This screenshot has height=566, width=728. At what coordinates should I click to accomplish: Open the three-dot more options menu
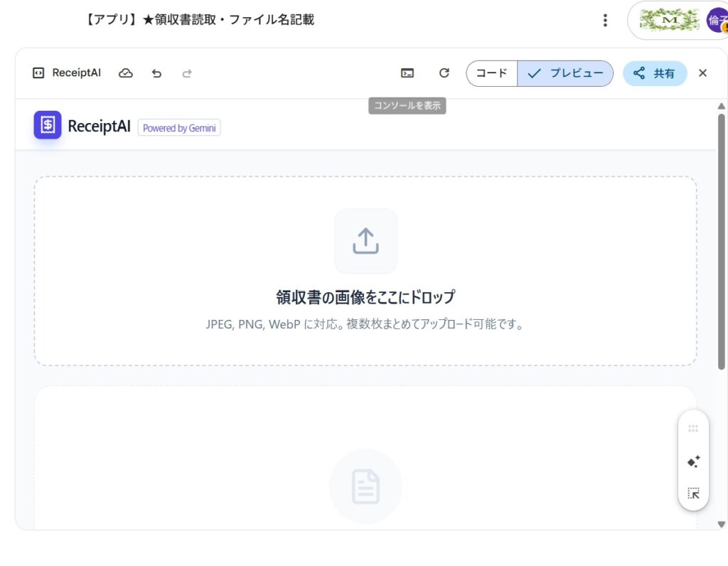(605, 20)
